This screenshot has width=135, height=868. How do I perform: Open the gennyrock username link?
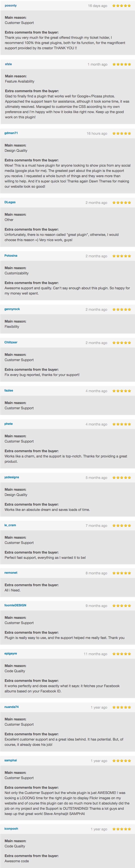12,309
